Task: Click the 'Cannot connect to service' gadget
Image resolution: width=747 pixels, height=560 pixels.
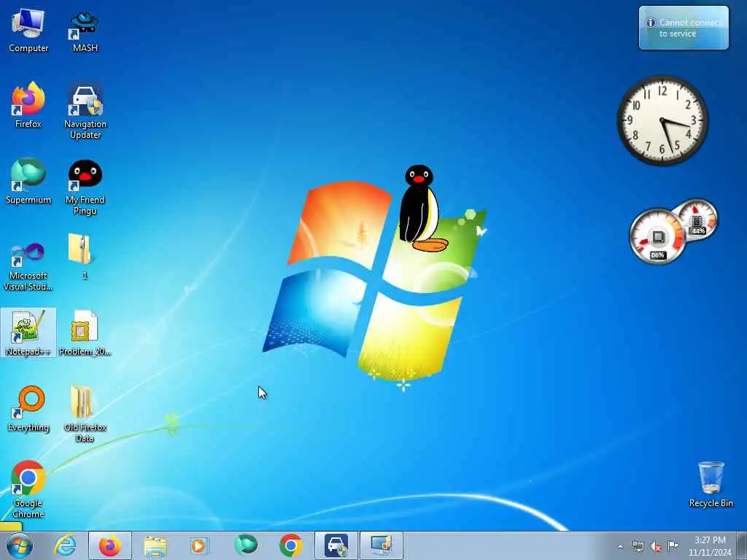Action: coord(684,28)
